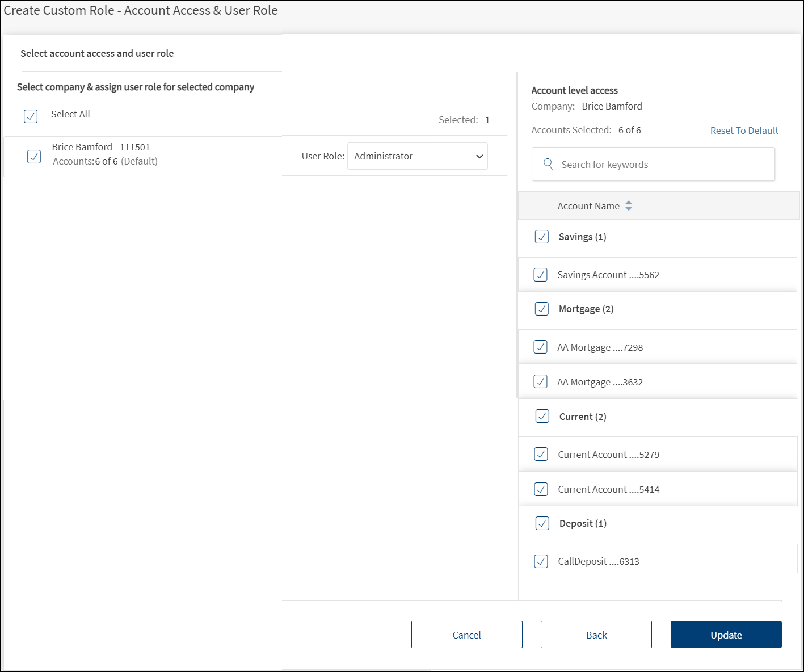Toggle the Select All checkbox
The width and height of the screenshot is (804, 672).
click(31, 116)
